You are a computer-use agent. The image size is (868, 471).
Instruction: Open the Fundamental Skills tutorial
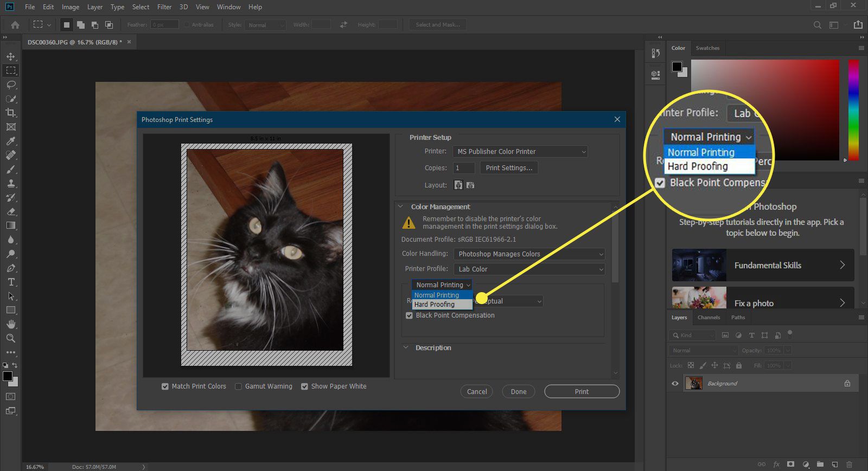[x=763, y=265]
